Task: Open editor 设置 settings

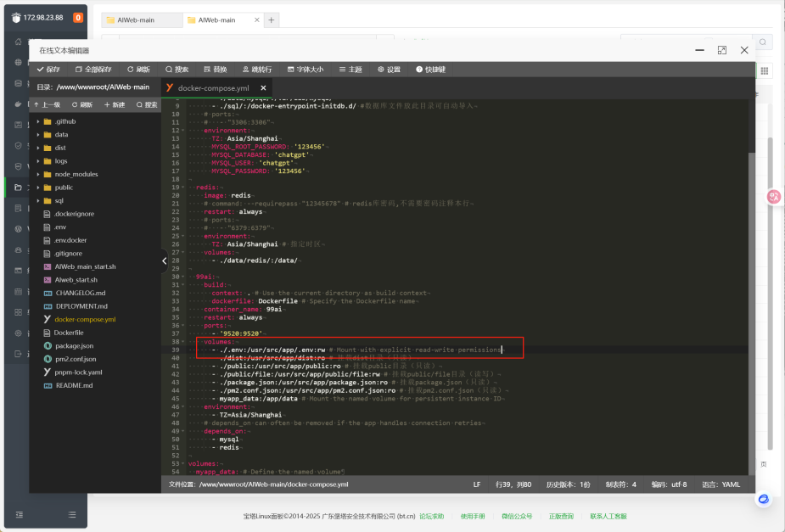Action: click(x=389, y=70)
